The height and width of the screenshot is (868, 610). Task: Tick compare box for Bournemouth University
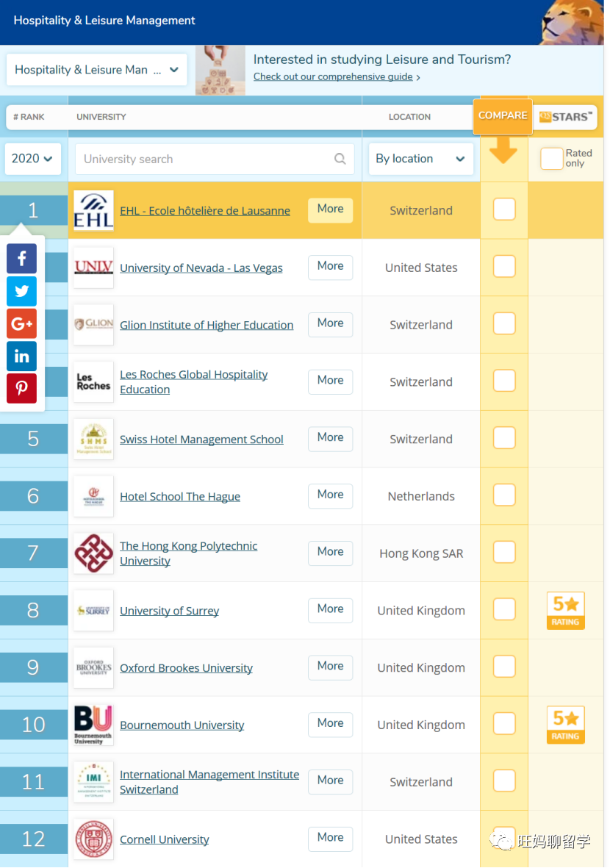coord(504,723)
